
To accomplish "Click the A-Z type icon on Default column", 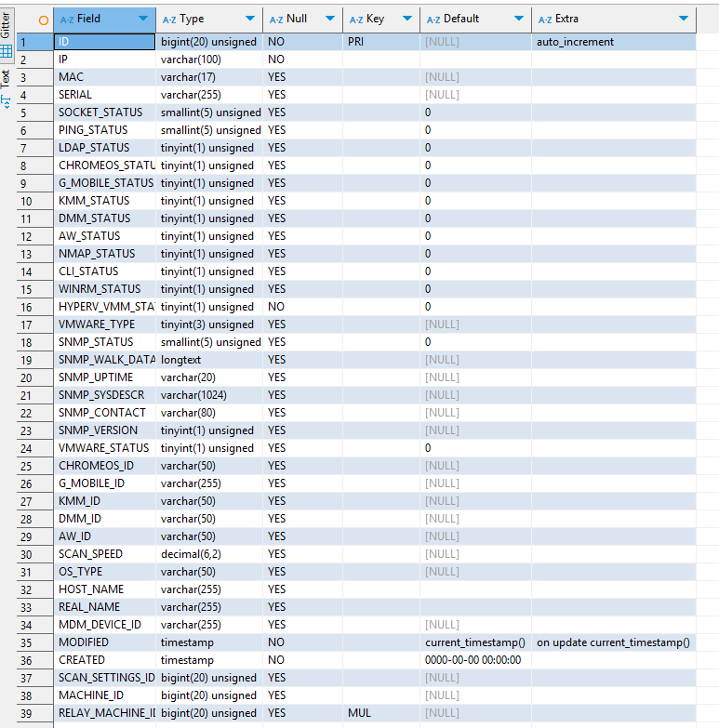I will (434, 20).
